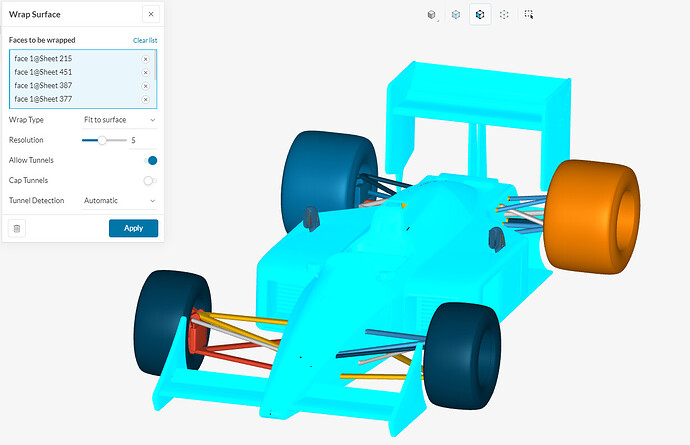Click the Wrap Type label
The height and width of the screenshot is (445, 690).
point(26,120)
